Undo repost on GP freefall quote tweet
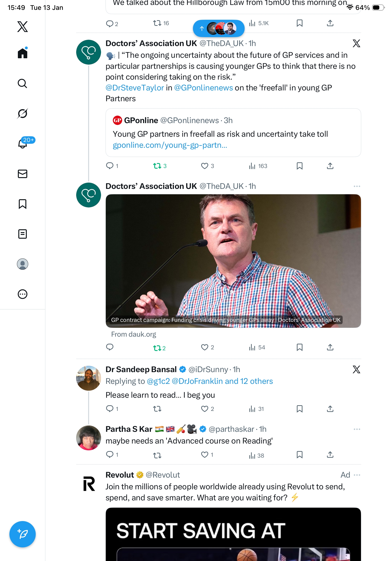The width and height of the screenshot is (392, 561). (x=157, y=166)
